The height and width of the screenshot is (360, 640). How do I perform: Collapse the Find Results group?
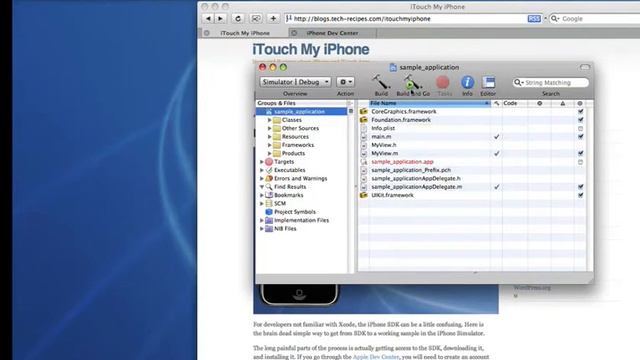click(262, 187)
